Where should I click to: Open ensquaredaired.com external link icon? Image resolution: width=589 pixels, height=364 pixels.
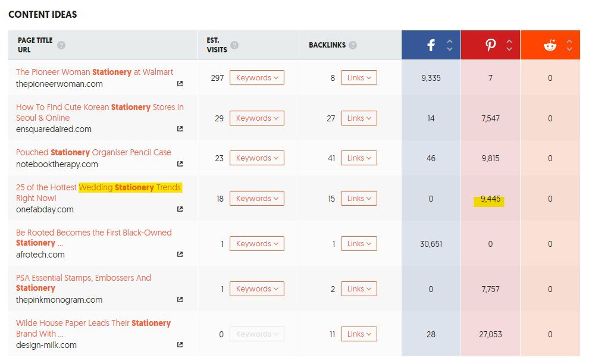[180, 129]
